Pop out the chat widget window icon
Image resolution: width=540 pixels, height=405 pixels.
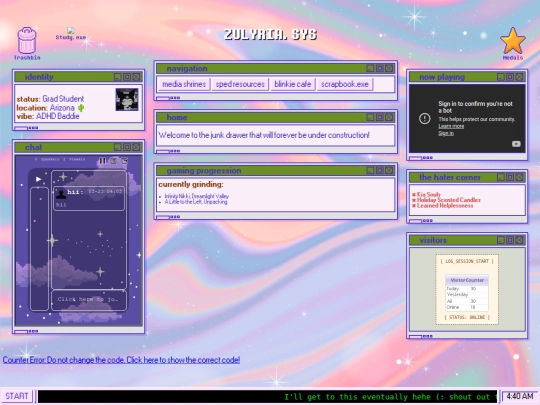[x=124, y=160]
